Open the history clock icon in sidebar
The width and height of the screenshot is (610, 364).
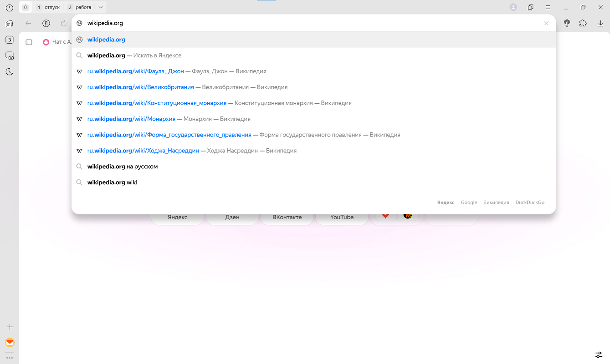[x=10, y=8]
